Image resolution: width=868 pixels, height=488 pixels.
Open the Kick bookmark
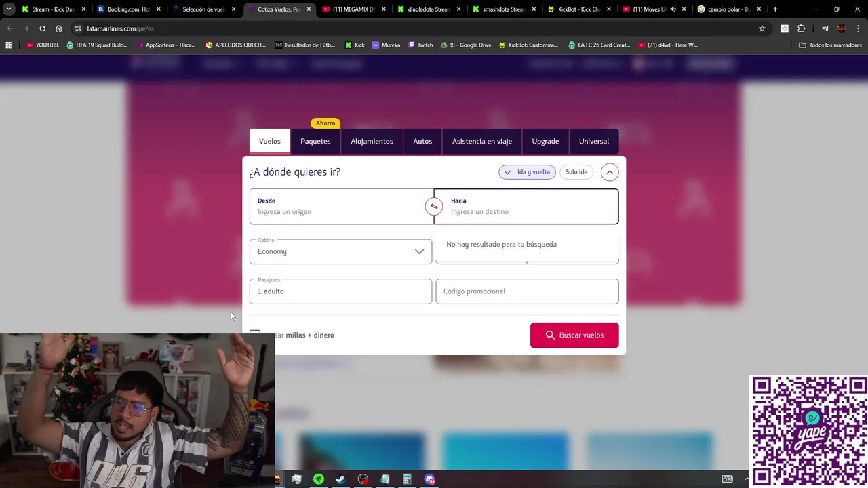[x=355, y=45]
